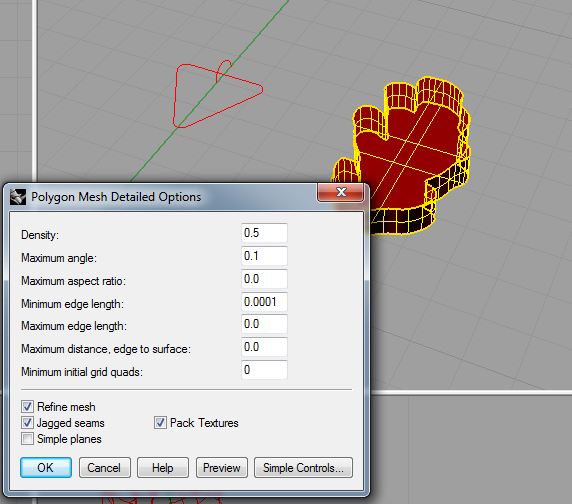Confirm mesh settings with OK button
This screenshot has width=572, height=504.
pyautogui.click(x=46, y=468)
